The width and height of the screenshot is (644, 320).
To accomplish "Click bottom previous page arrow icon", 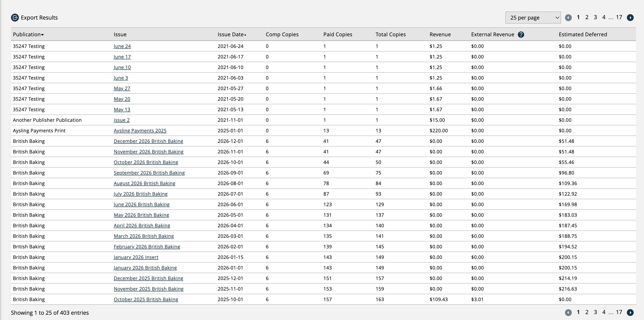I will point(568,313).
